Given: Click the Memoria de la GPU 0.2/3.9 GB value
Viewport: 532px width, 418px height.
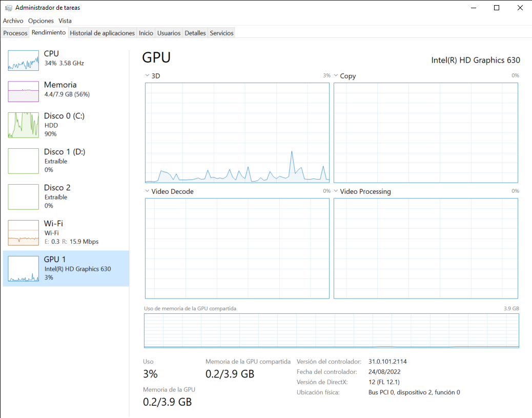Looking at the screenshot, I should [167, 402].
